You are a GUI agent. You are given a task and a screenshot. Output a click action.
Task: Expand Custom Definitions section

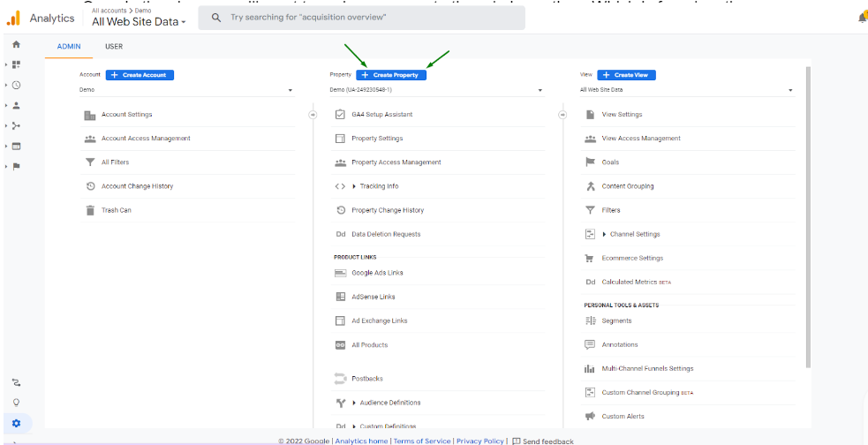point(354,426)
